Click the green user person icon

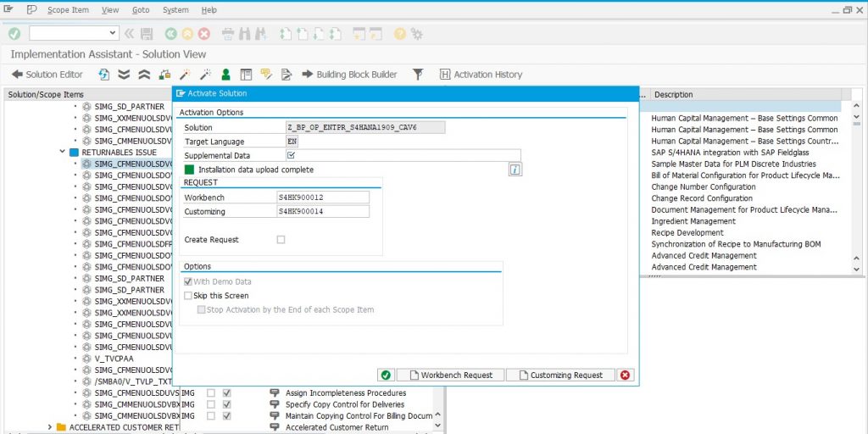[225, 75]
